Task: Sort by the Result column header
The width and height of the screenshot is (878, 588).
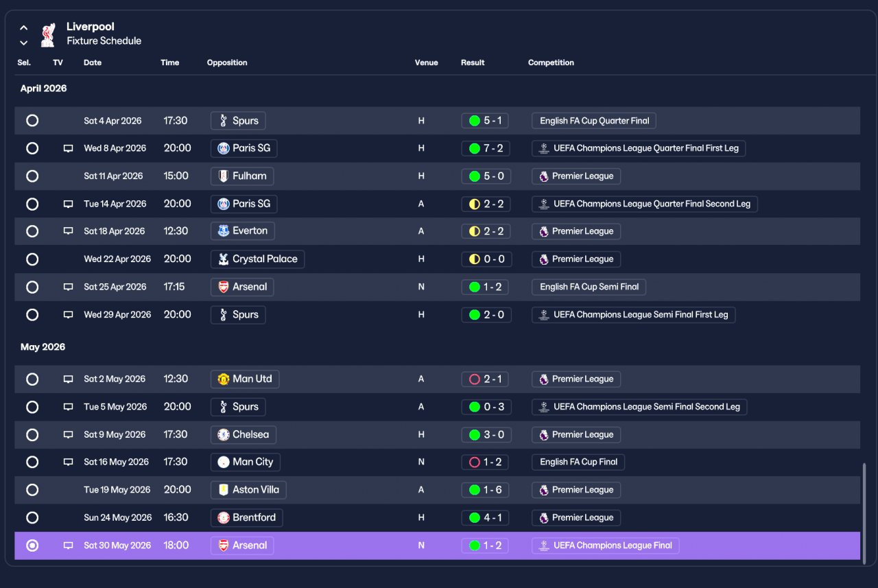Action: (x=473, y=62)
